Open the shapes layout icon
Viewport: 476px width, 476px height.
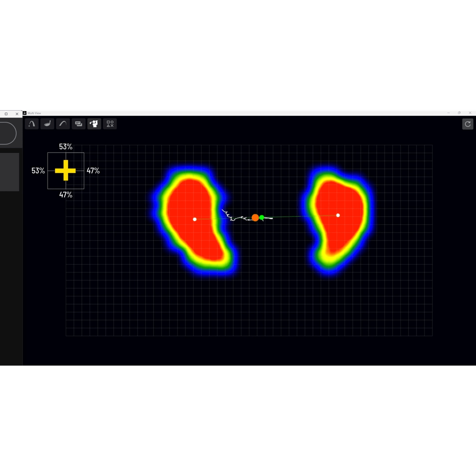tap(110, 124)
